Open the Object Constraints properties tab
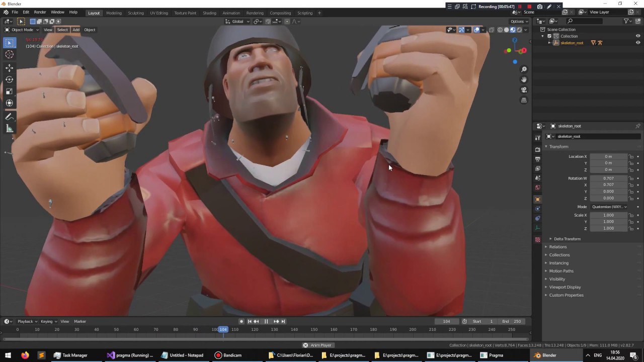 point(537,218)
